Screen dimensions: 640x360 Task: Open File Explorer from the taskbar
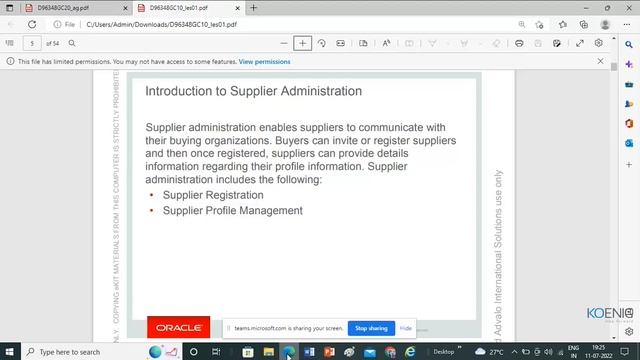click(x=269, y=351)
